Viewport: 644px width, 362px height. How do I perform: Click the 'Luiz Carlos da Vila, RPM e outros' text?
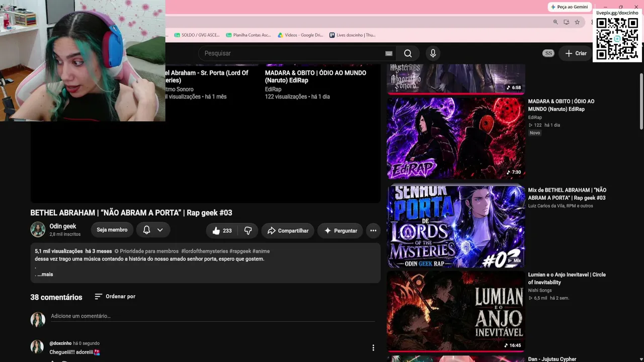coord(560,206)
